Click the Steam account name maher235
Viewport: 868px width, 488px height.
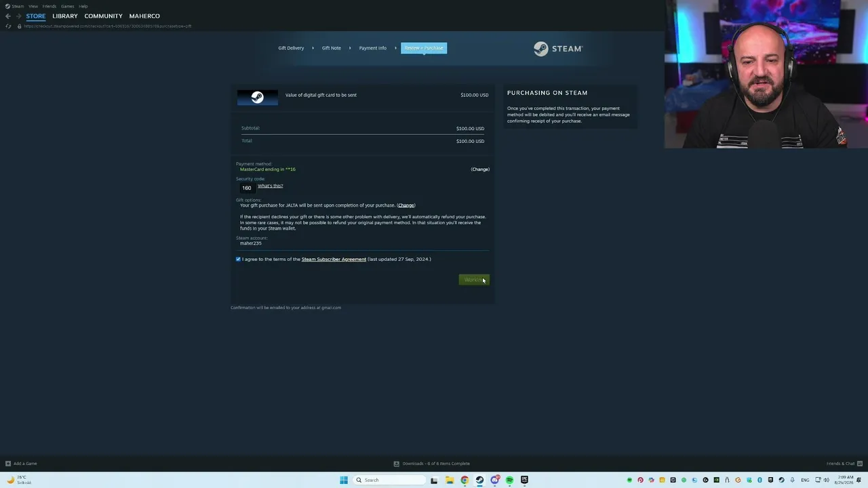point(251,243)
